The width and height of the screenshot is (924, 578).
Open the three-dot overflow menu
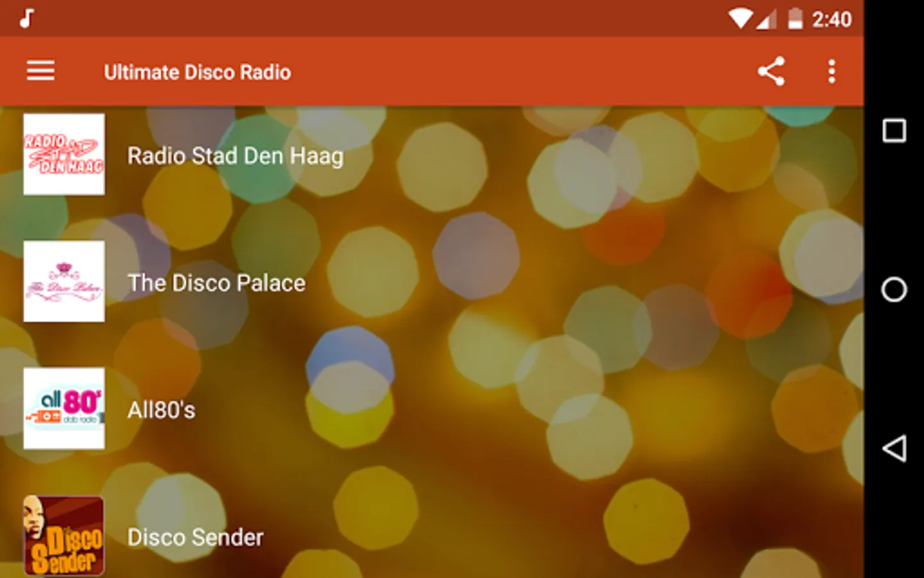tap(832, 71)
